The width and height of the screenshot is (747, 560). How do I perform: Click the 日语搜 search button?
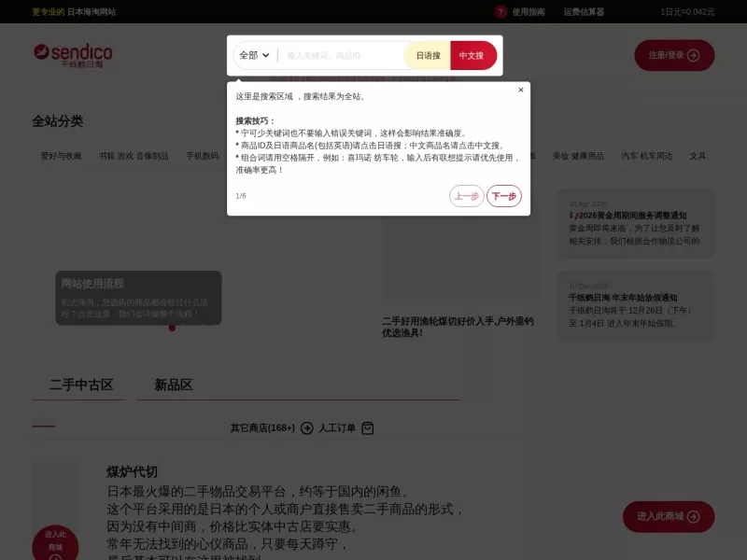point(428,56)
